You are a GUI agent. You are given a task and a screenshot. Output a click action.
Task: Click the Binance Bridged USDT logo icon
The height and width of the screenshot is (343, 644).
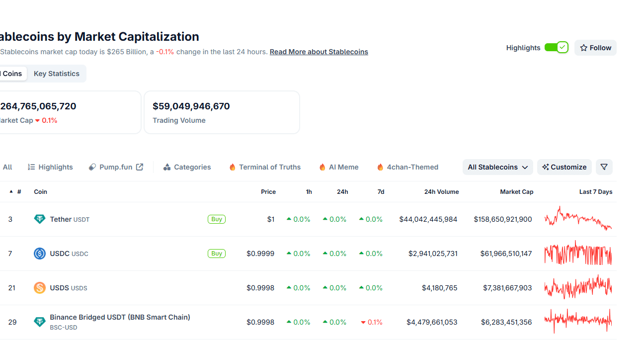click(x=40, y=322)
